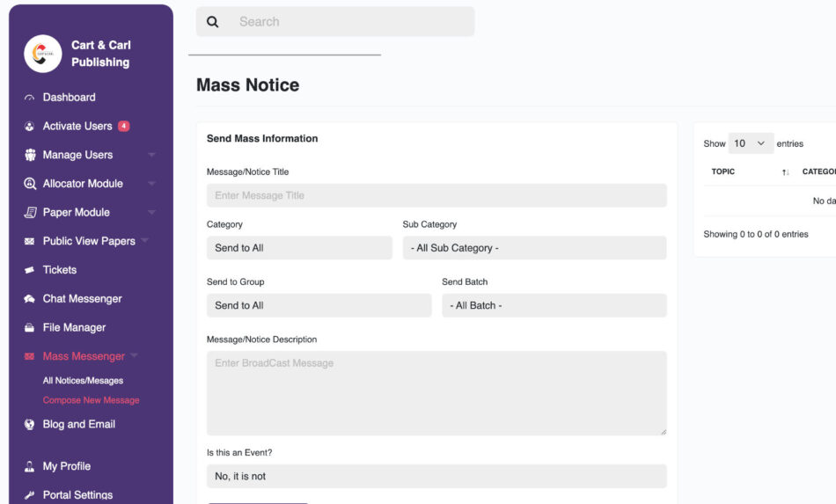Viewport: 836px width, 504px height.
Task: Click the Tickets icon in sidebar
Action: point(29,270)
